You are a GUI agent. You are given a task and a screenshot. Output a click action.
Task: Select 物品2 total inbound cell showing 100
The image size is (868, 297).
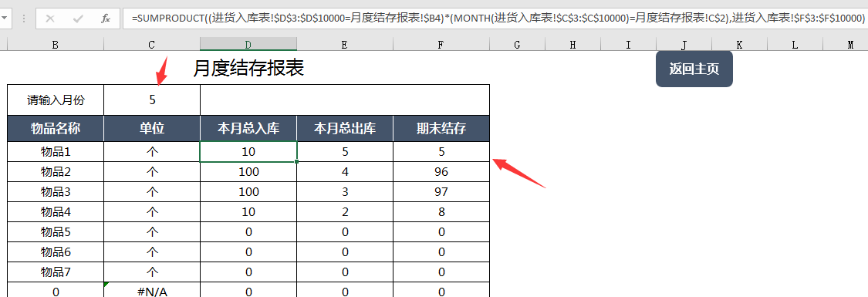point(248,172)
